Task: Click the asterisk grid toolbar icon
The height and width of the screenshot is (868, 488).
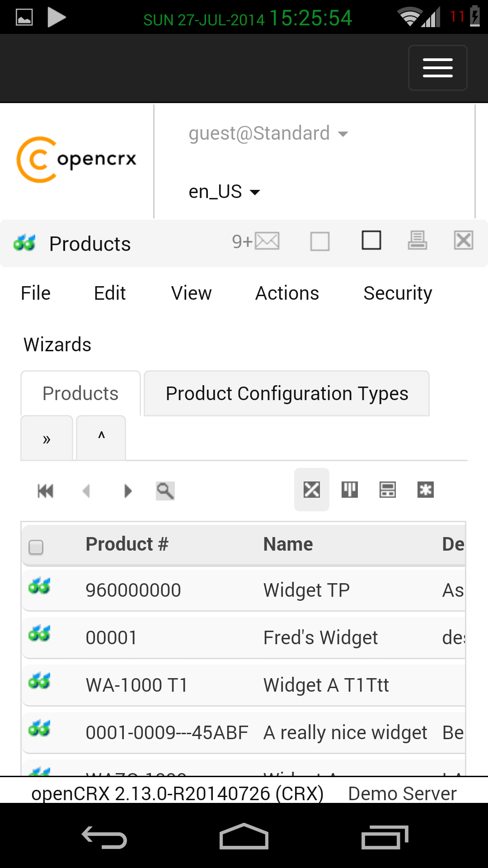Action: (x=425, y=490)
